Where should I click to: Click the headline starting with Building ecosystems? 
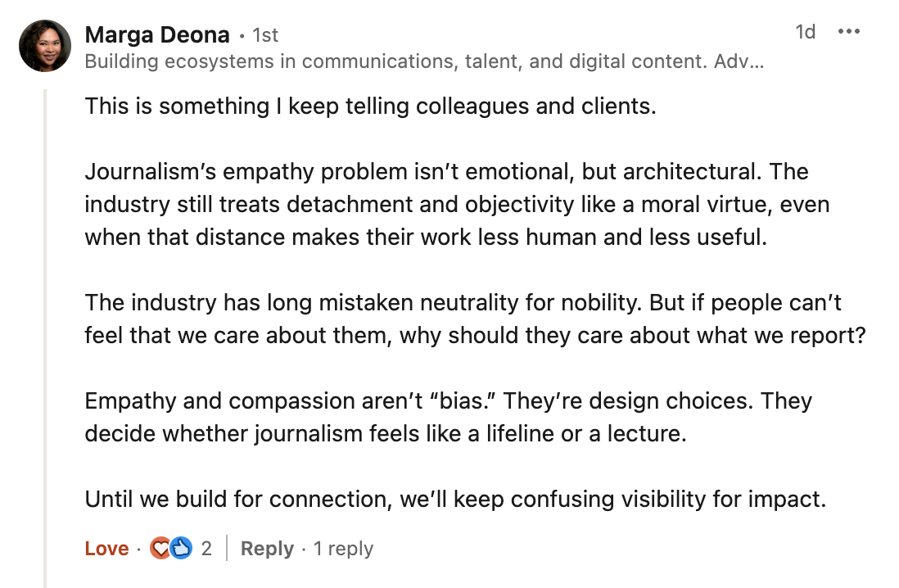point(423,61)
